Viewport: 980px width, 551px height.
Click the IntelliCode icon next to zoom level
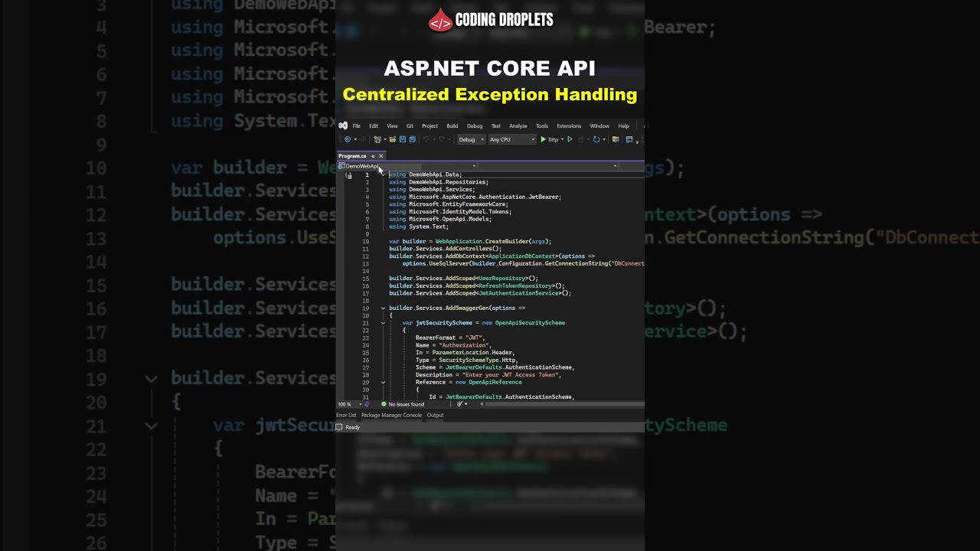point(367,404)
